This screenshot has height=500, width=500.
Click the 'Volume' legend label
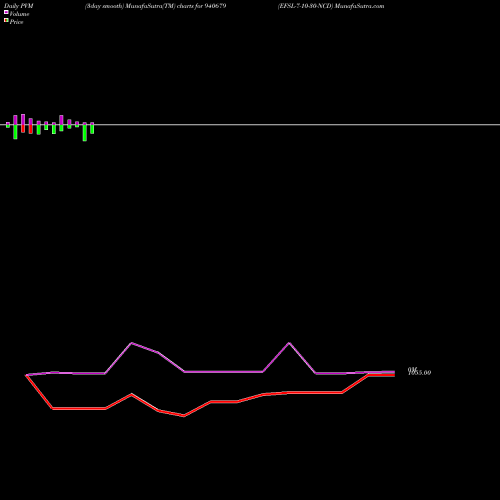point(19,14)
